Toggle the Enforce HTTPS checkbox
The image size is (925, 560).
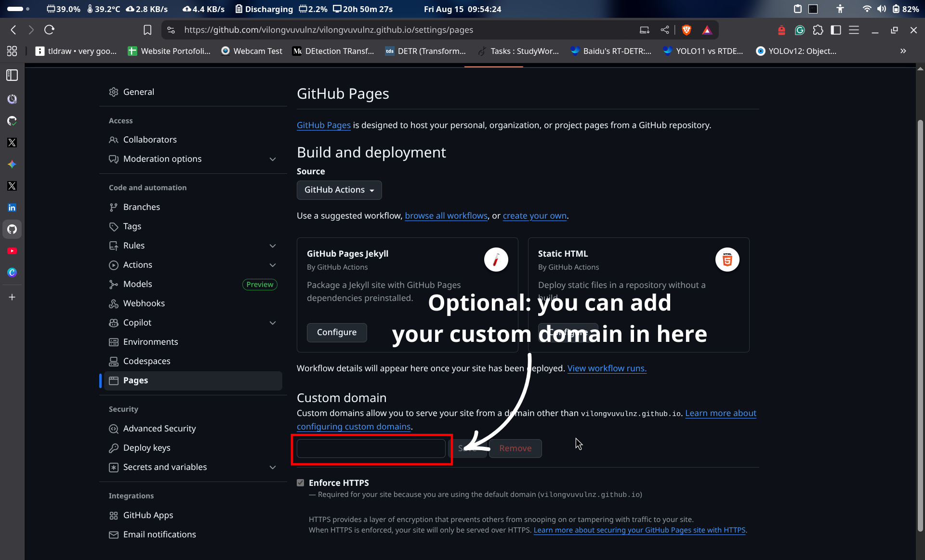tap(301, 482)
